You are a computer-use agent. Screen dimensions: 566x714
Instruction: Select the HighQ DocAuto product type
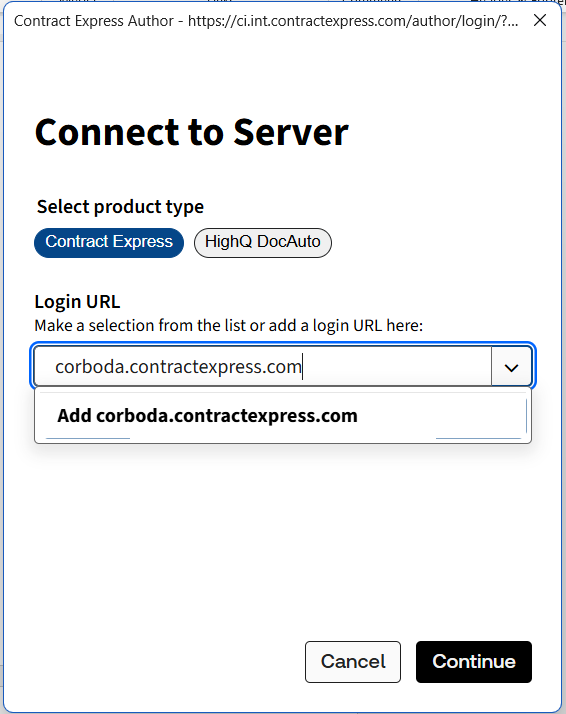[263, 243]
